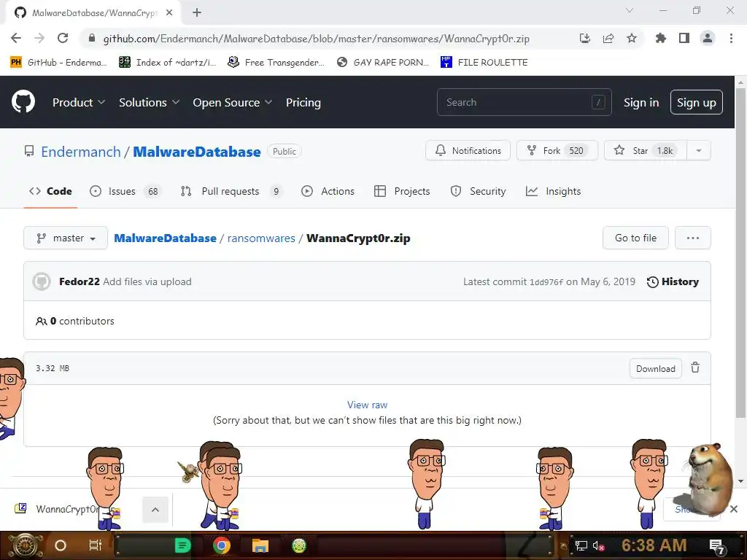Click the Sign up button

(x=697, y=102)
